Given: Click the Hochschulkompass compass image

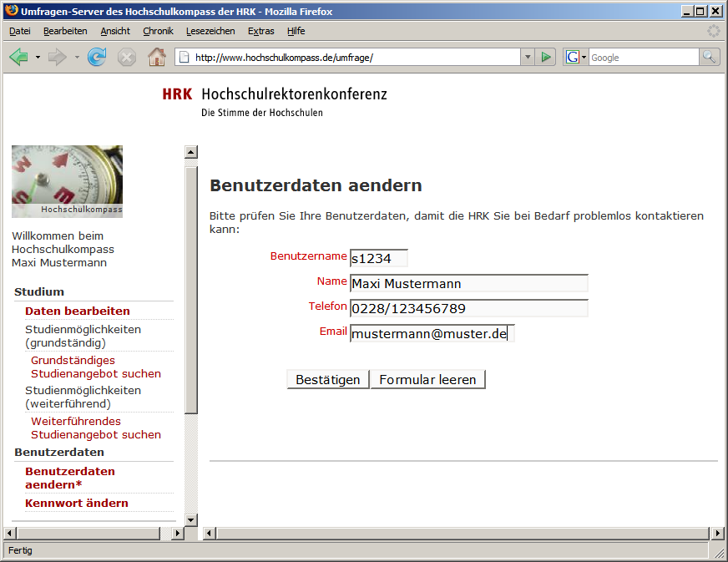Looking at the screenshot, I should pyautogui.click(x=67, y=181).
